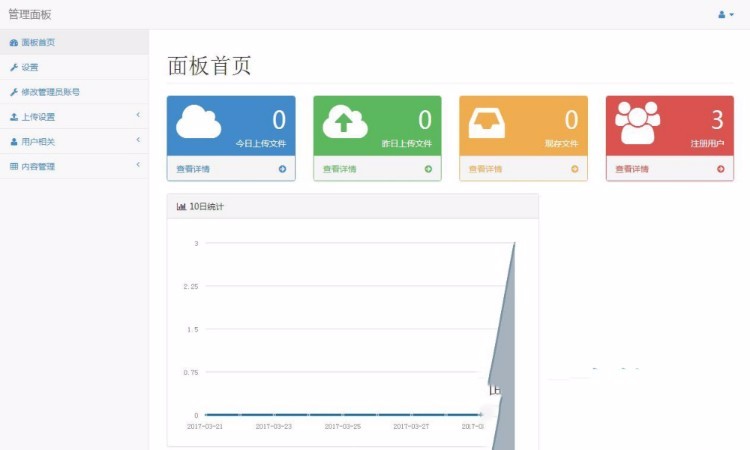Click the 10日统计 panel heading
Viewport: 750px width, 450px height.
click(x=206, y=207)
